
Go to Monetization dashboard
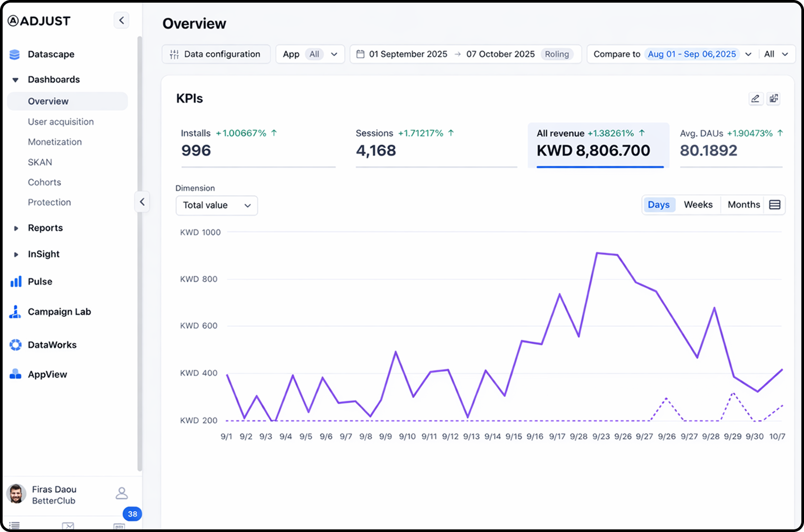coord(55,142)
